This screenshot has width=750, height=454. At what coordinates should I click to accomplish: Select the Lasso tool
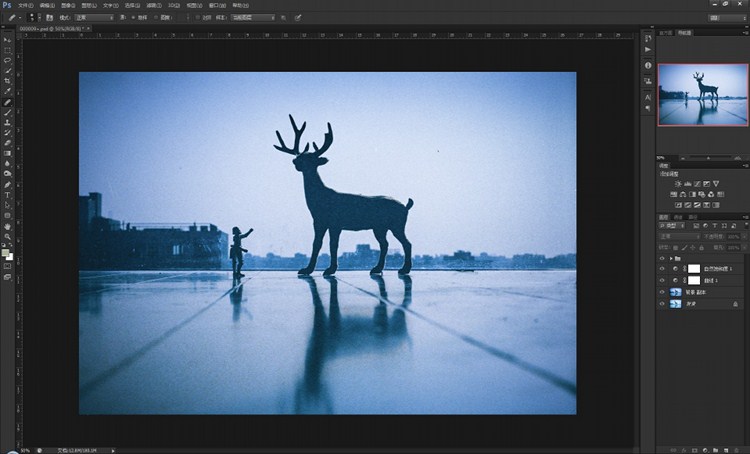point(7,61)
